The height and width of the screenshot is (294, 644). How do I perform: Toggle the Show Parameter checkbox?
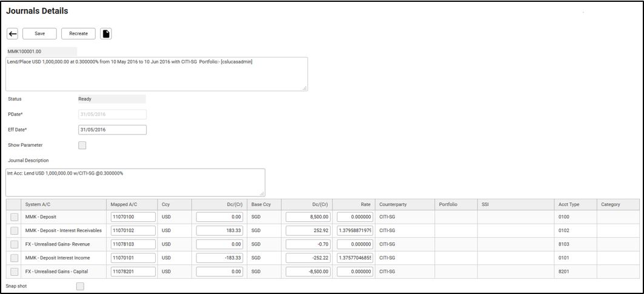click(x=82, y=145)
